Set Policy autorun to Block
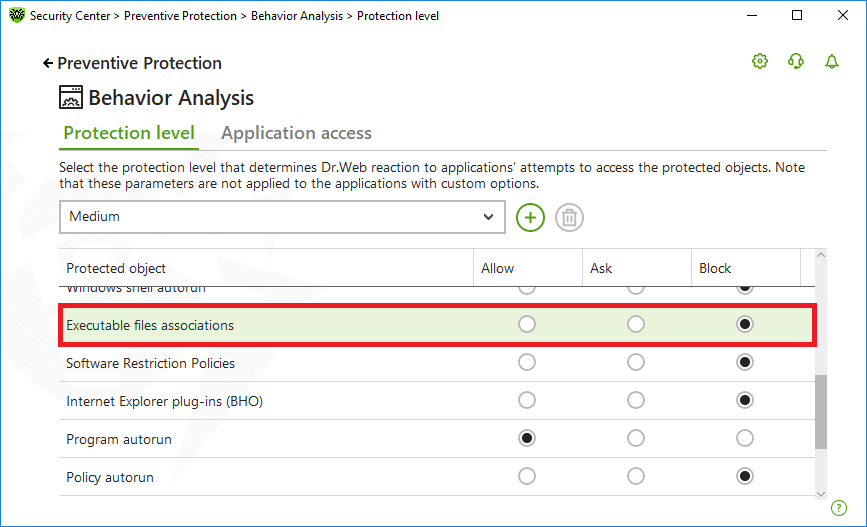The height and width of the screenshot is (527, 867). [745, 476]
